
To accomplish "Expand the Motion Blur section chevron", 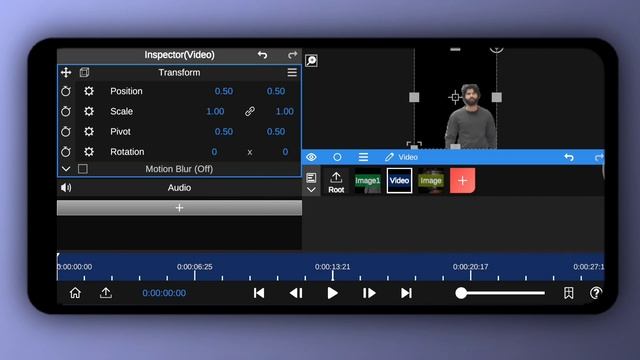I will (66, 169).
